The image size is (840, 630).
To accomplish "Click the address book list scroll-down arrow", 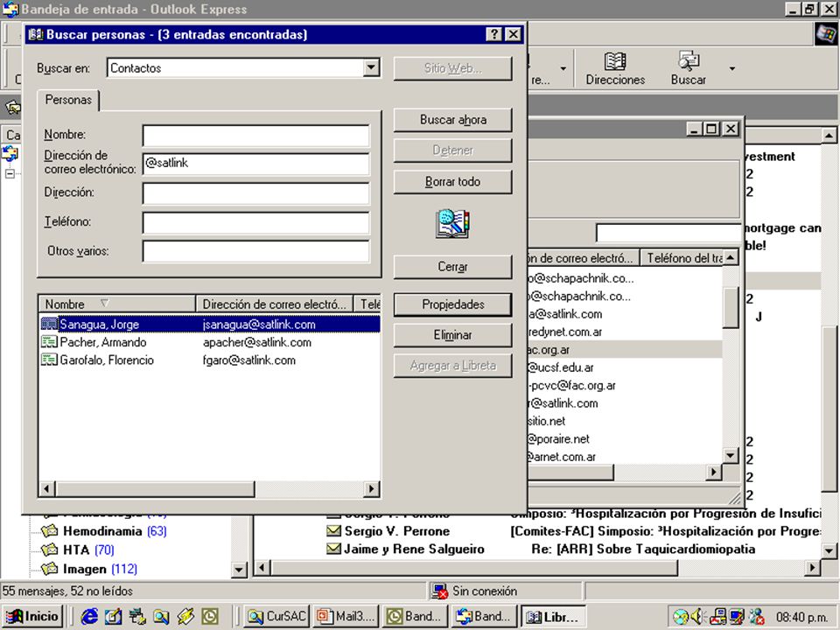I will point(730,455).
